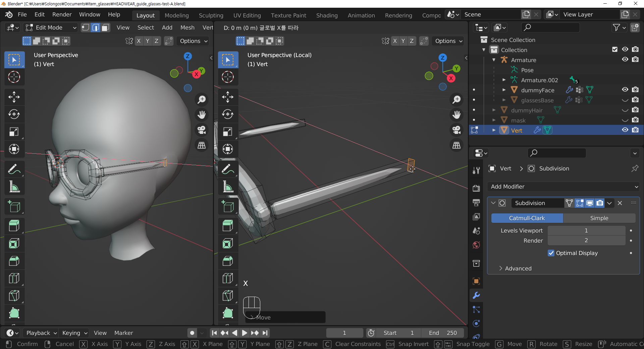Play the animation forward
This screenshot has width=644, height=349.
[x=245, y=333]
